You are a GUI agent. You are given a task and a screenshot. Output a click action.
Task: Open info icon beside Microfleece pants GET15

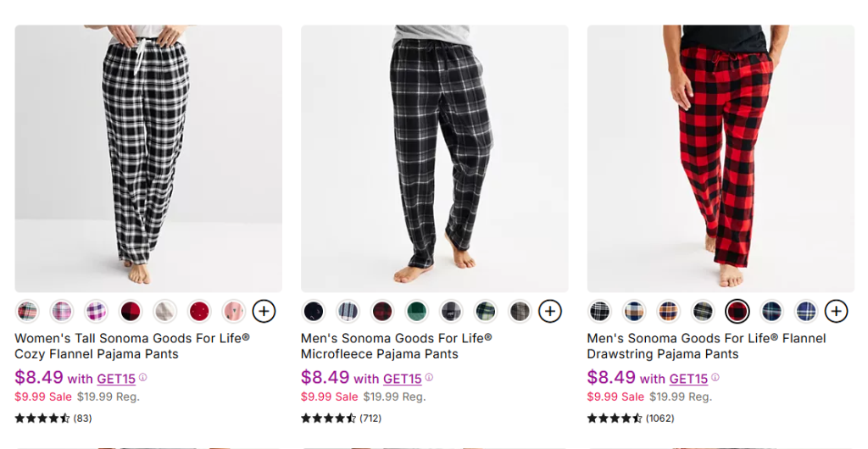(429, 378)
